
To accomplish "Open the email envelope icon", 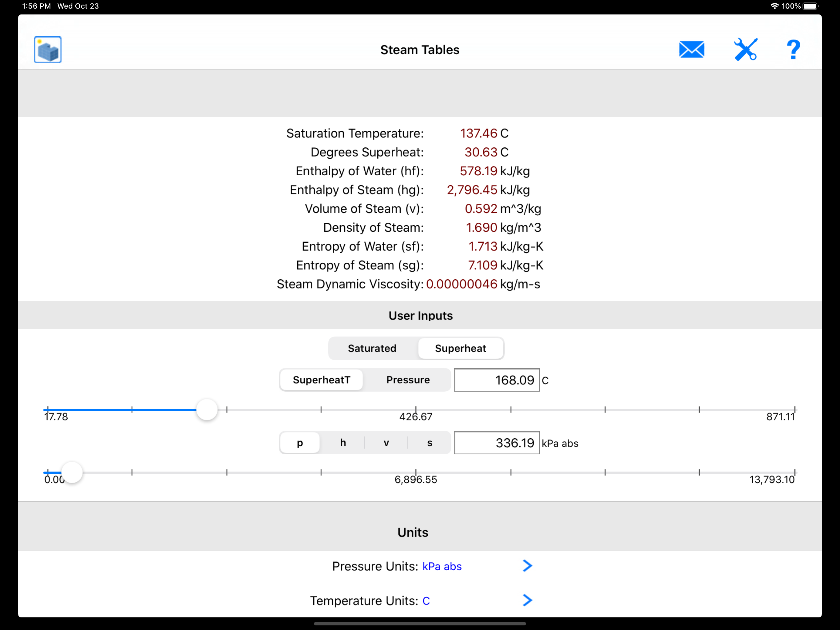I will [x=691, y=50].
